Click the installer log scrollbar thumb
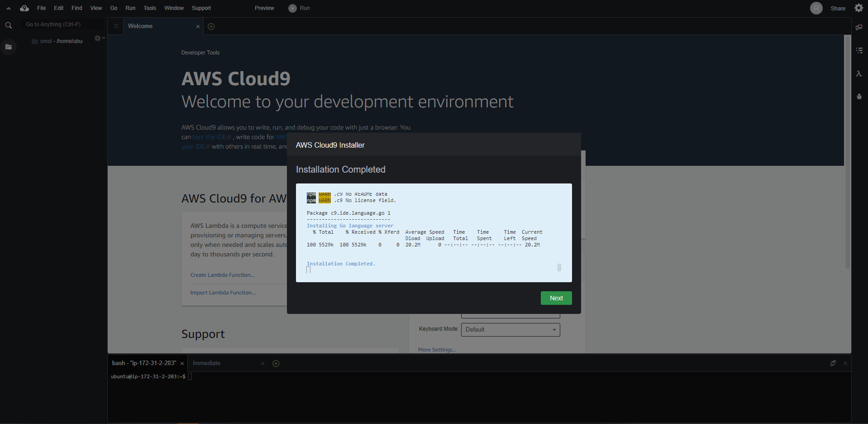 559,267
